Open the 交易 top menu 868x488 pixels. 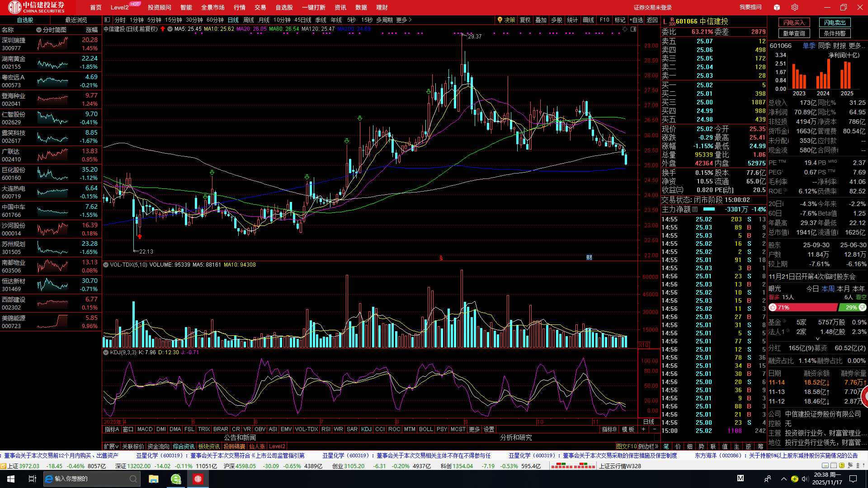click(x=260, y=7)
